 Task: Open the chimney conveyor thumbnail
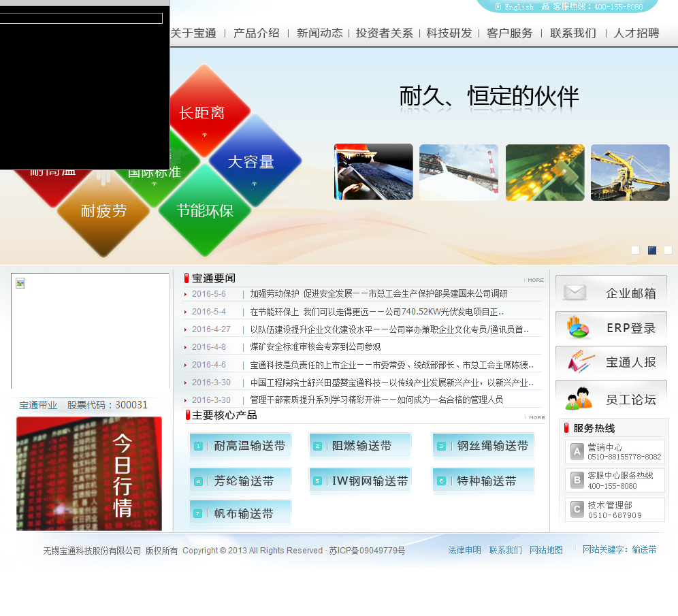click(x=459, y=172)
